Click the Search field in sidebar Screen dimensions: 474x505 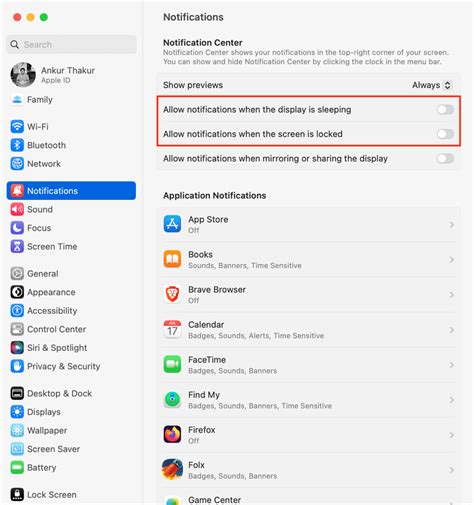click(71, 44)
